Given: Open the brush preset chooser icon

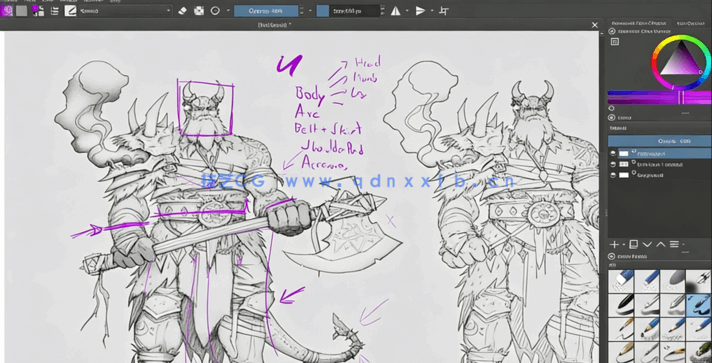Looking at the screenshot, I should point(70,11).
